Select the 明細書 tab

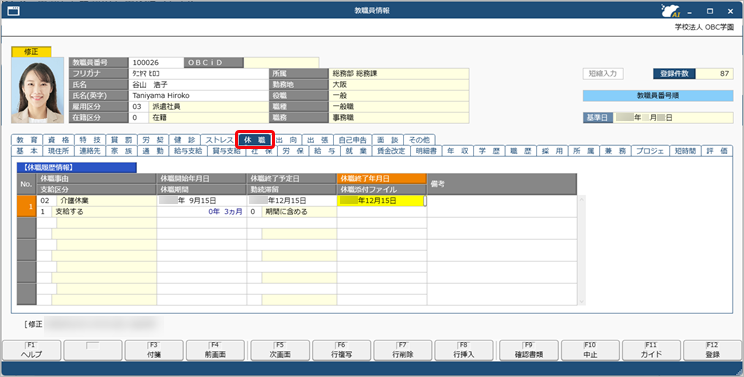coord(426,151)
